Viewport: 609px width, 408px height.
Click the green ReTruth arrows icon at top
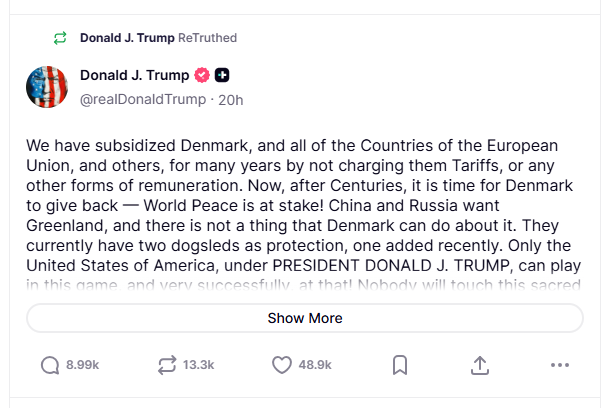pyautogui.click(x=60, y=38)
